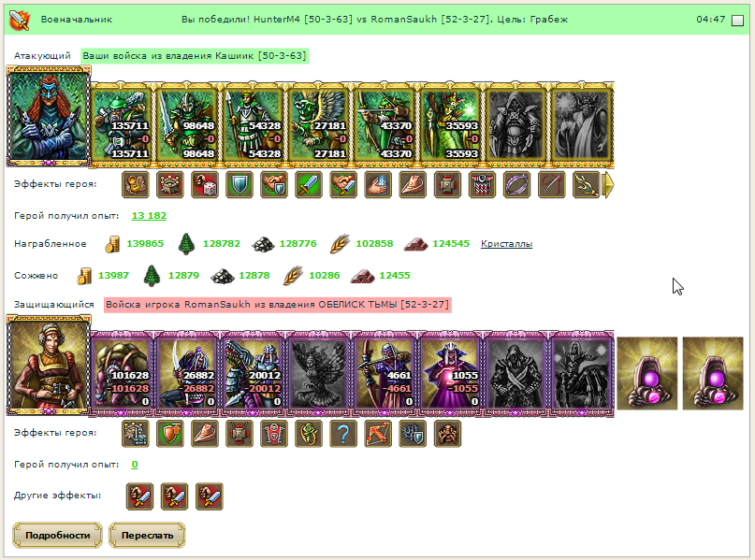Click defender hero experience 0 link
This screenshot has width=755, height=560.
click(x=135, y=465)
